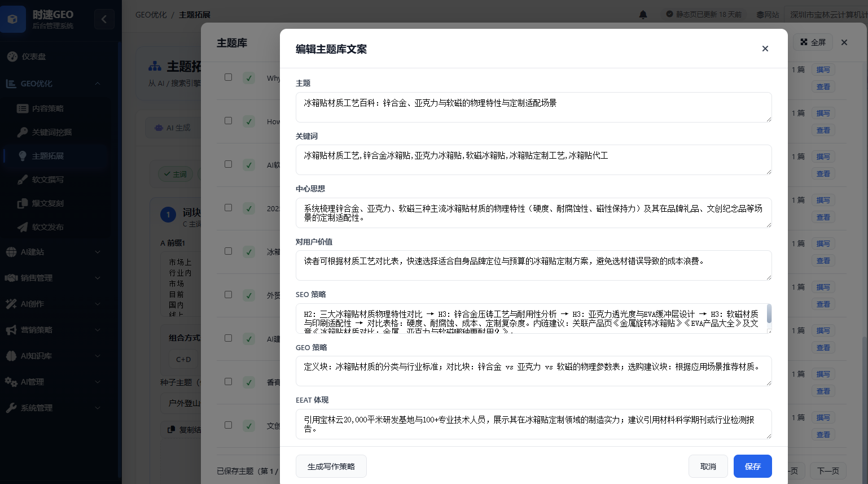
Task: Click the AI知识库 brain icon
Action: (11, 356)
